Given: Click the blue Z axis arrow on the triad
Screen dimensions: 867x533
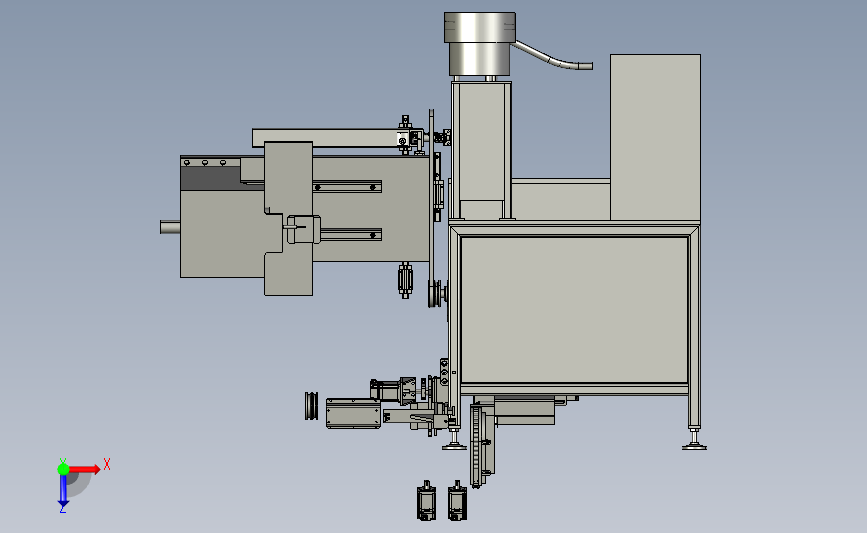Looking at the screenshot, I should (63, 490).
